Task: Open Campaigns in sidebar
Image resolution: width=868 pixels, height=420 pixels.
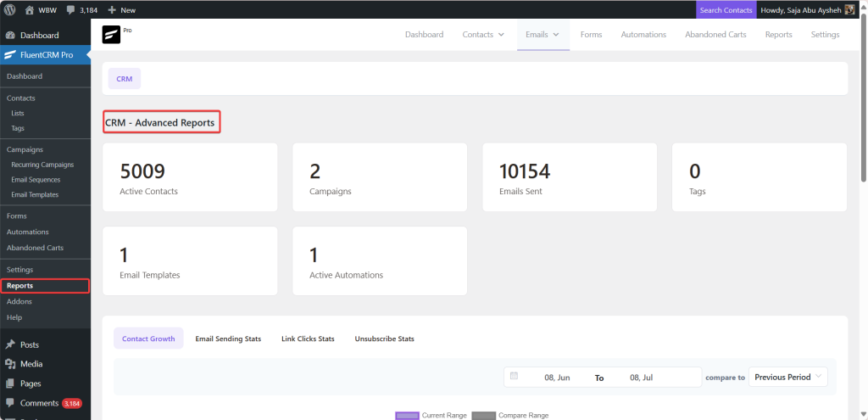Action: point(25,149)
